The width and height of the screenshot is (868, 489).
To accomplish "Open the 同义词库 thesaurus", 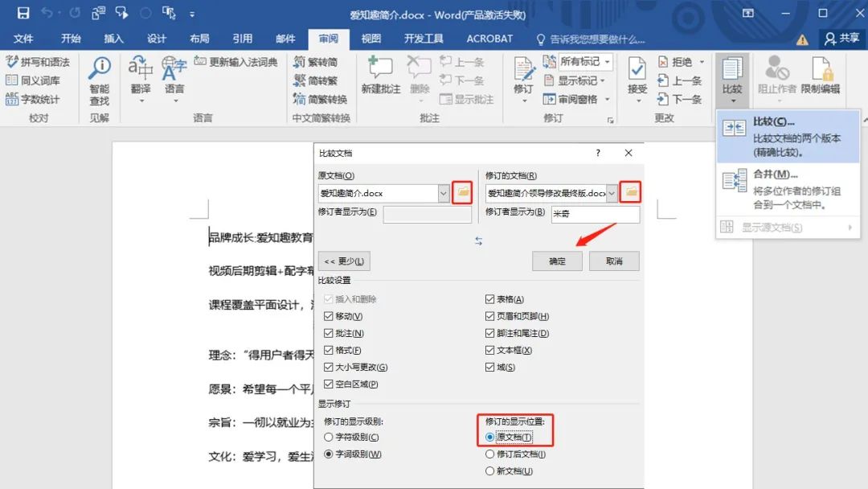I will click(33, 80).
